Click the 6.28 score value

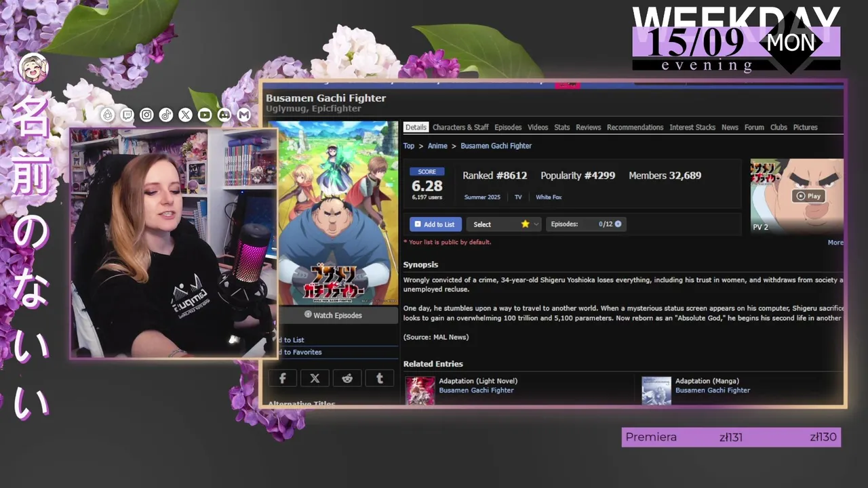(427, 186)
